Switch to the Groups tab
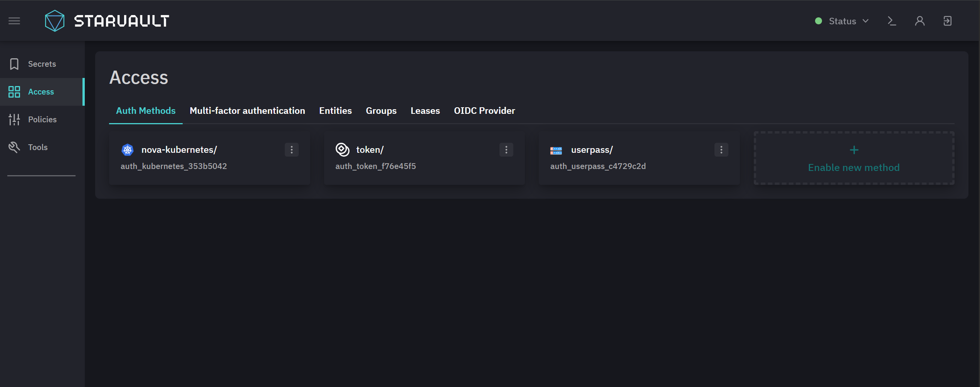This screenshot has width=980, height=387. pyautogui.click(x=381, y=111)
